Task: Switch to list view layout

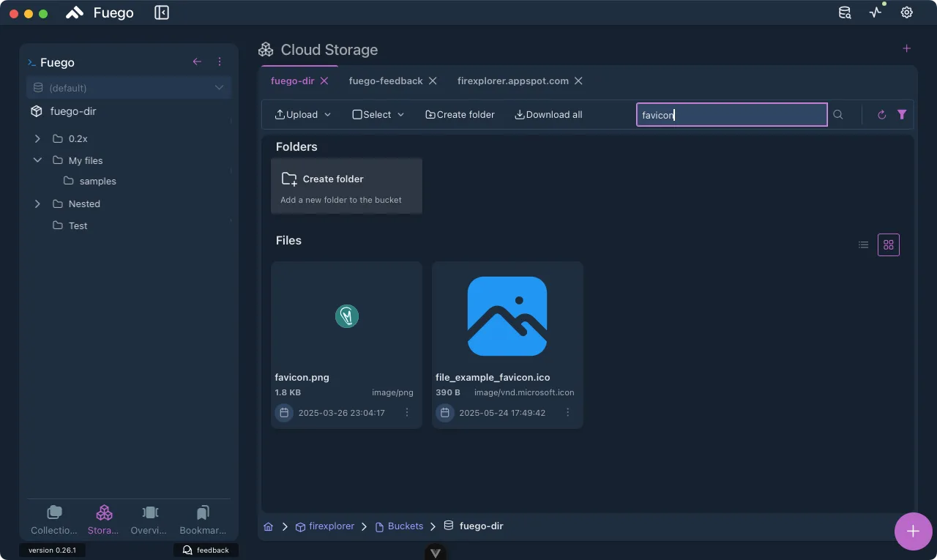Action: tap(864, 245)
